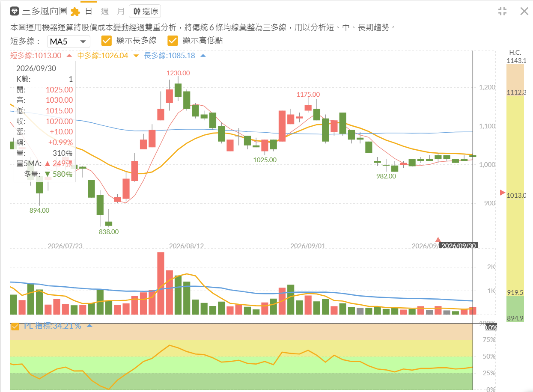Click the 三多量 580張 row in tooltip
533x392 pixels.
45,174
